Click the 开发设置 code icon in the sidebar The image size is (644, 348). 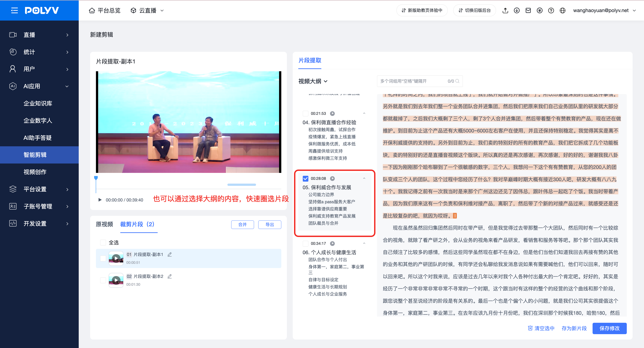click(x=13, y=223)
